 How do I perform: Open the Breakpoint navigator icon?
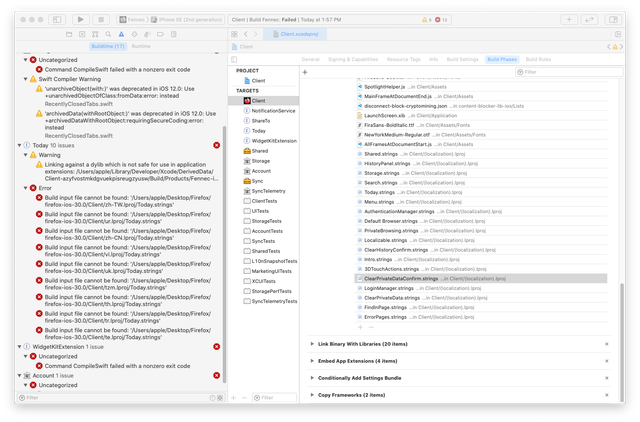point(160,34)
